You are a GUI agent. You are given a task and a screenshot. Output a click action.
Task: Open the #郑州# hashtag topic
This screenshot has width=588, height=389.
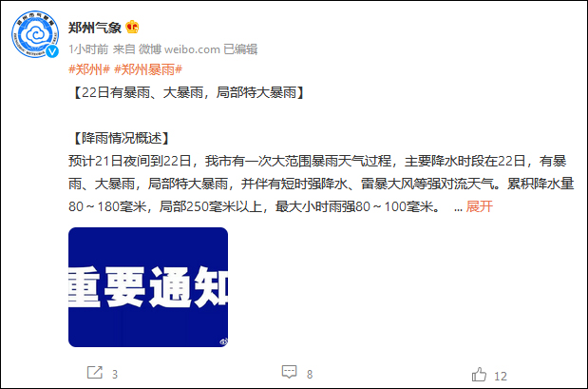point(89,69)
